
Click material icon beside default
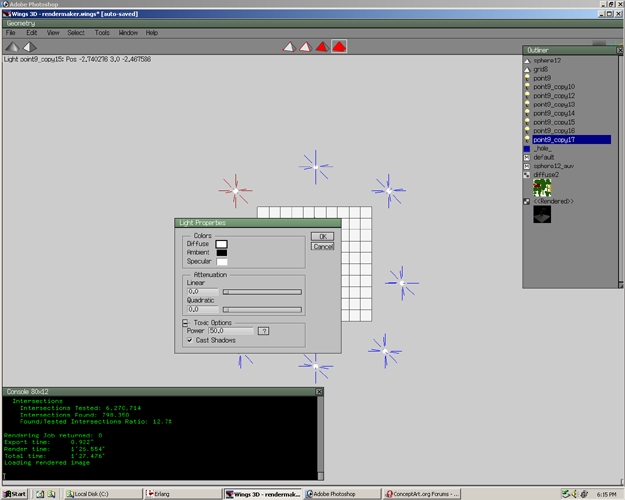pyautogui.click(x=527, y=157)
